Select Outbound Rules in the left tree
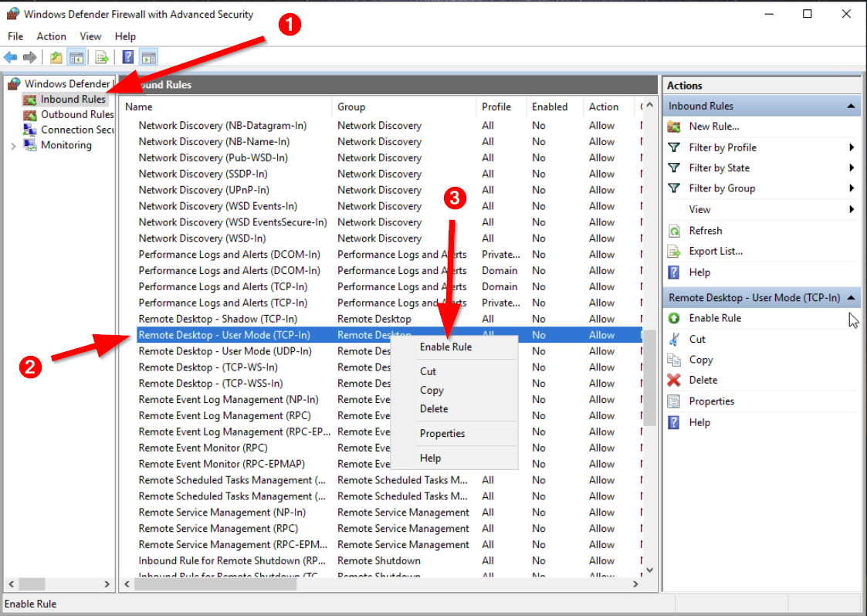The height and width of the screenshot is (616, 867). click(x=76, y=114)
